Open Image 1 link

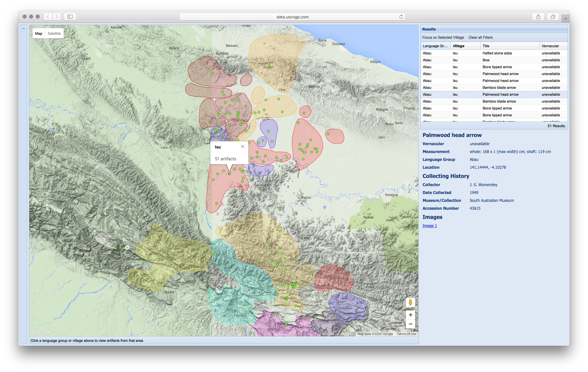(429, 226)
